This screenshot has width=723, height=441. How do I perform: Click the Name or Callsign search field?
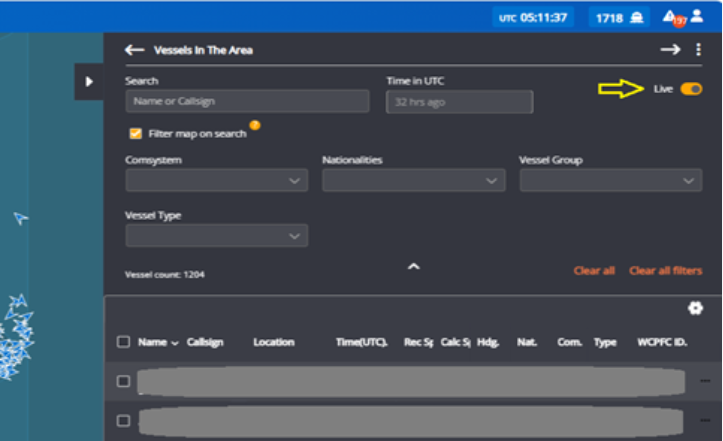[x=247, y=101]
